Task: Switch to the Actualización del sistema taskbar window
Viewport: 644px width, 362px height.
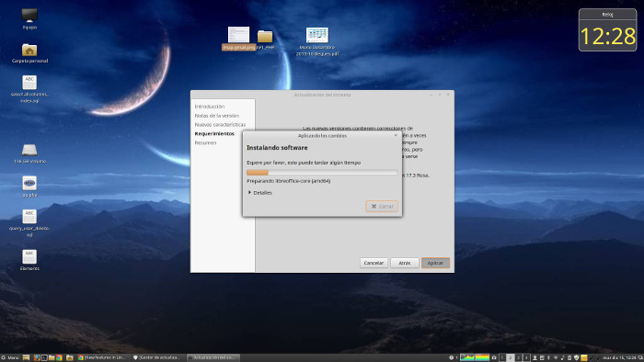Action: pyautogui.click(x=213, y=357)
